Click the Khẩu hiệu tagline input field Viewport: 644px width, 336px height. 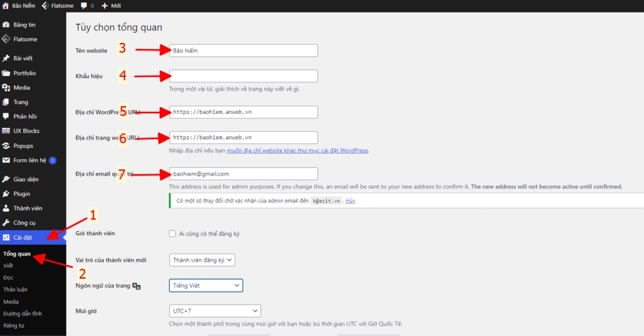tap(243, 76)
